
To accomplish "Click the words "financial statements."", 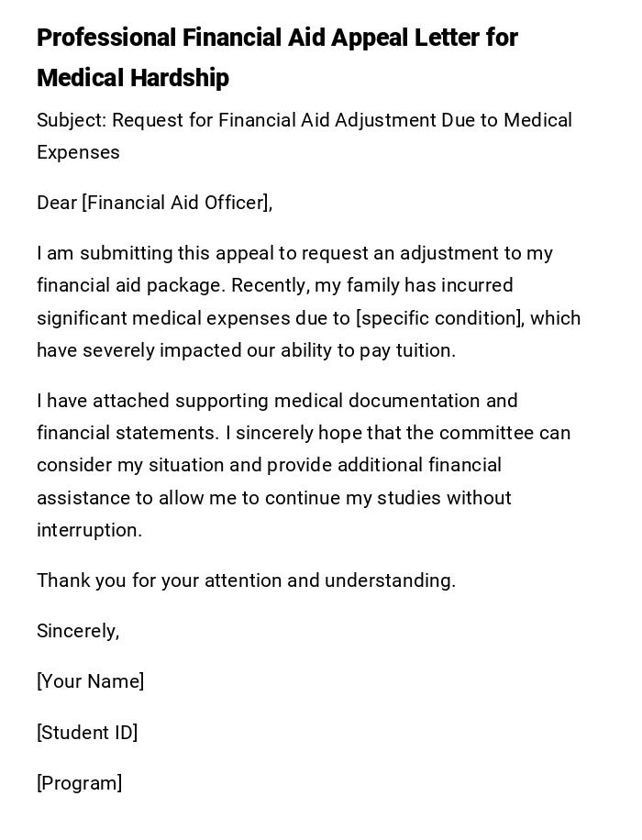I will coord(123,433).
